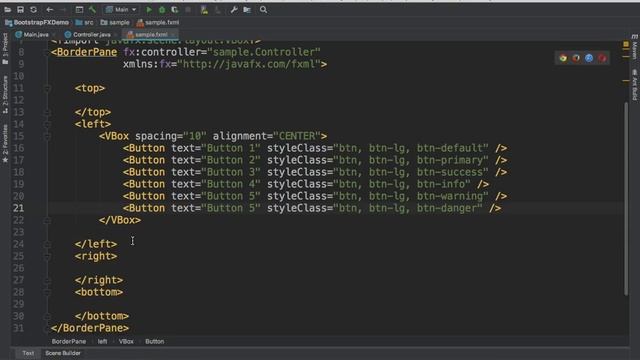Click the Save All disk icon

click(x=20, y=9)
